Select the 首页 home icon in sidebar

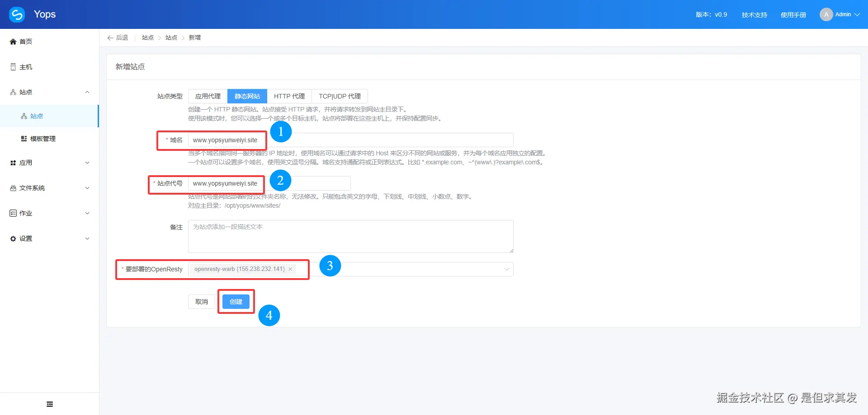point(13,41)
